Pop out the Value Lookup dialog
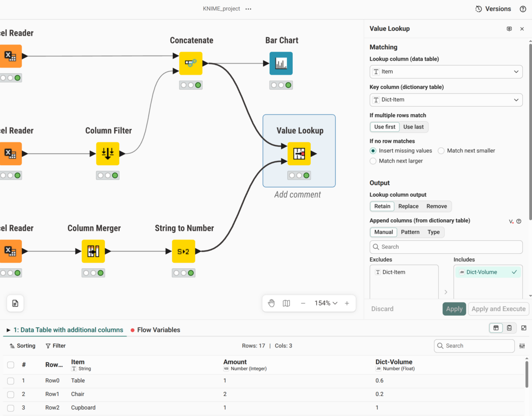 [509, 29]
